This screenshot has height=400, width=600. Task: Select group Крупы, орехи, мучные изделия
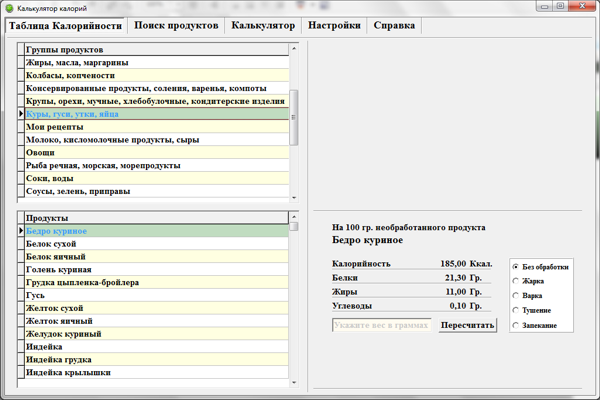tap(157, 101)
